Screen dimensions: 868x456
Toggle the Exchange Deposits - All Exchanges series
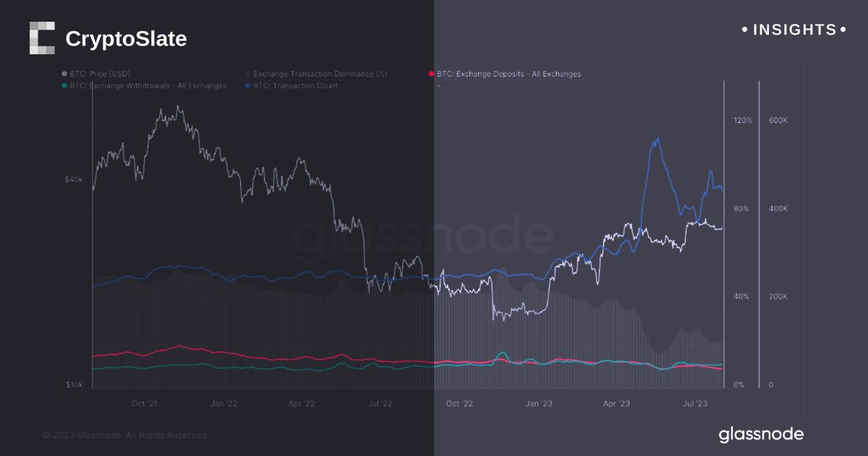[509, 74]
